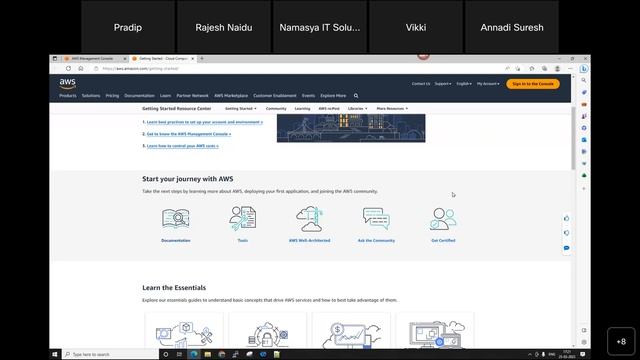Open the AWS Marketplace menu
The image size is (640, 360).
tap(231, 96)
